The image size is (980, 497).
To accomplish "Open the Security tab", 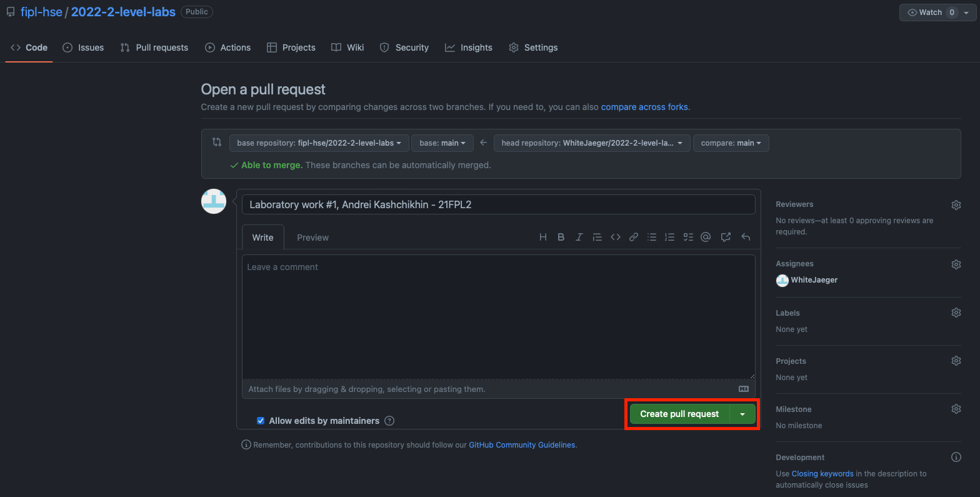I will tap(404, 48).
